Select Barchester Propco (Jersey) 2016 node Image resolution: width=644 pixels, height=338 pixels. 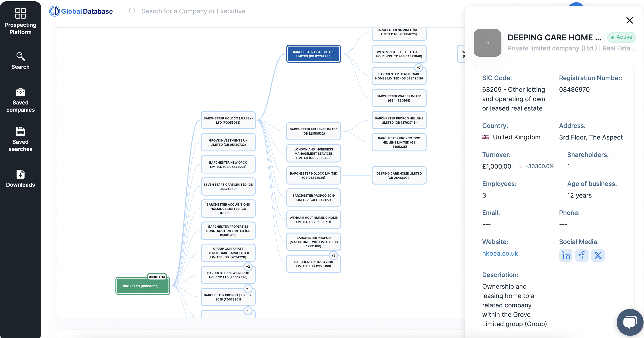point(228,297)
